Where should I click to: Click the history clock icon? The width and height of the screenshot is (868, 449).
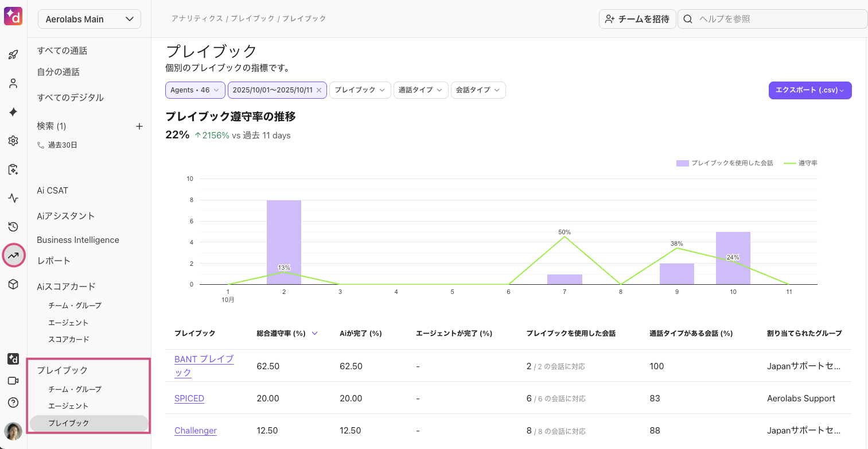click(13, 227)
